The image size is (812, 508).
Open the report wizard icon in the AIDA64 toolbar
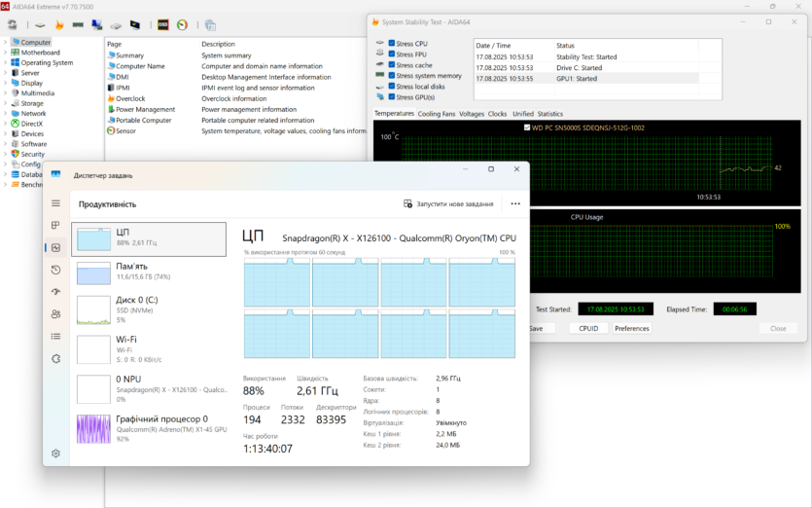pyautogui.click(x=210, y=25)
